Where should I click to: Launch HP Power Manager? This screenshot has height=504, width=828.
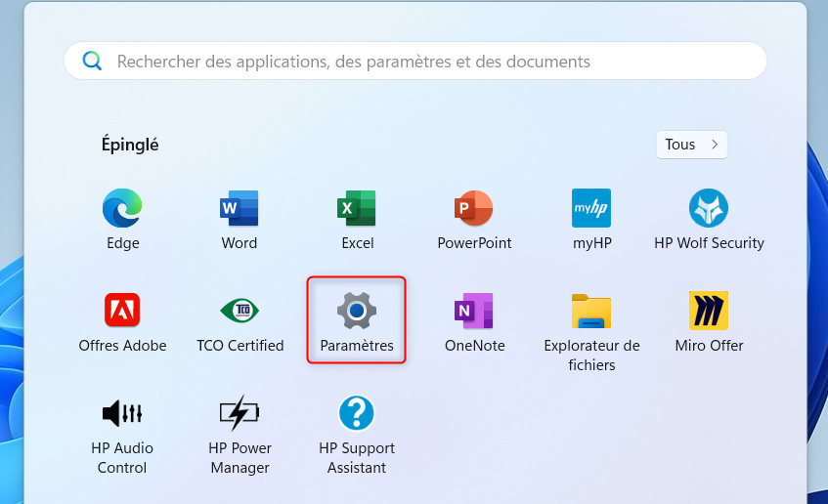tap(240, 413)
